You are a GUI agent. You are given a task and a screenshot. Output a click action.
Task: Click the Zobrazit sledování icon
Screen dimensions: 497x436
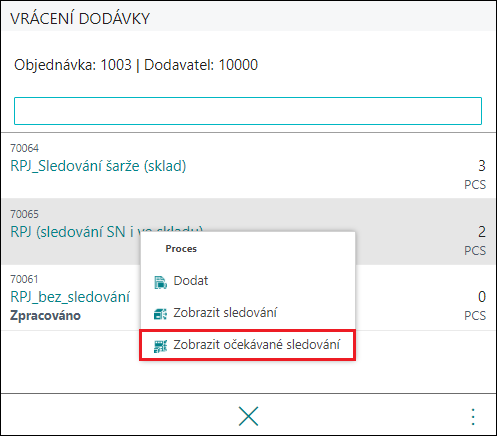coord(160,314)
